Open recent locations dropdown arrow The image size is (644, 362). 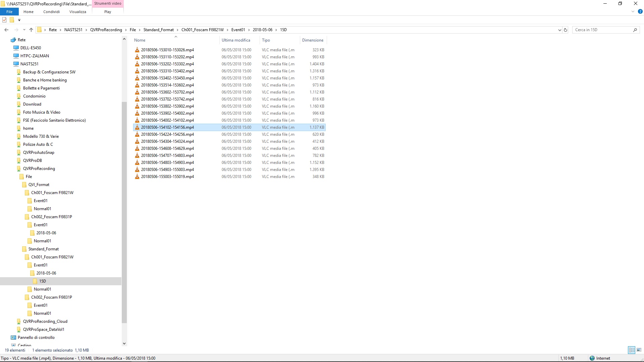tap(24, 30)
